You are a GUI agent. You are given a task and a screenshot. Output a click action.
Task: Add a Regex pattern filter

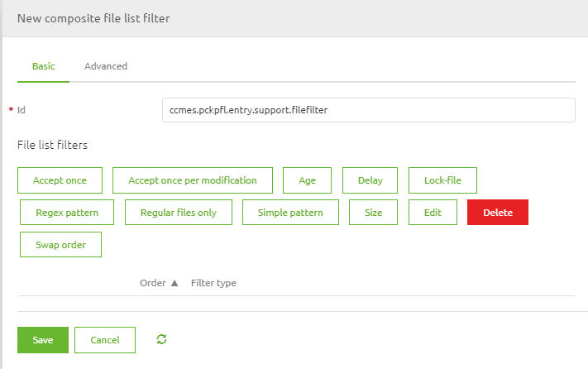[x=67, y=213]
